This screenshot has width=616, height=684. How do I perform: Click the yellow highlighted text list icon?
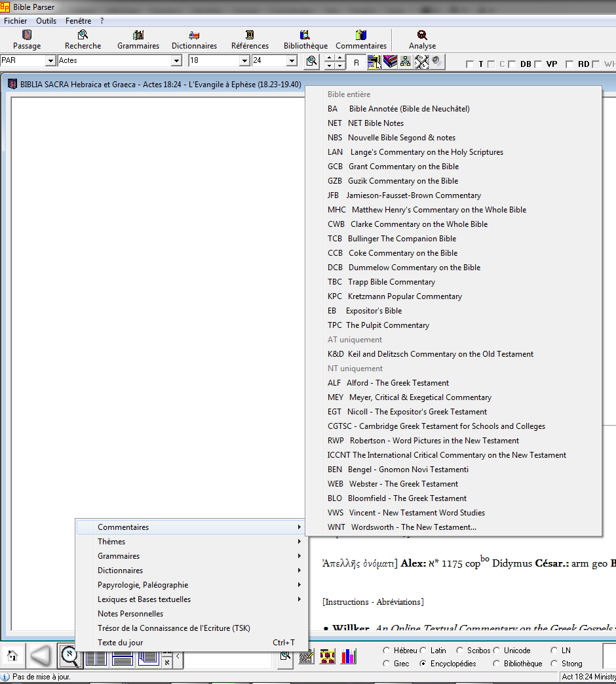(x=373, y=62)
